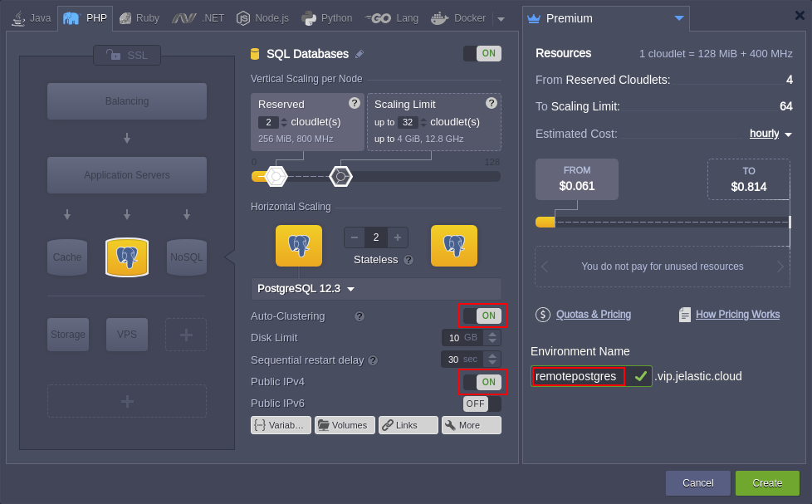Open the More settings button
This screenshot has width=812, height=504.
coord(472,425)
